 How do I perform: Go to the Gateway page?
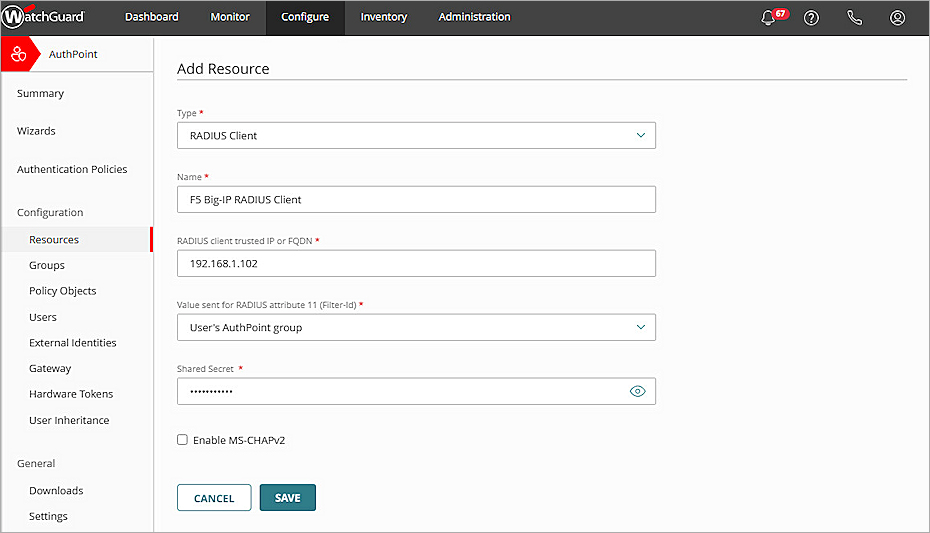tap(50, 369)
